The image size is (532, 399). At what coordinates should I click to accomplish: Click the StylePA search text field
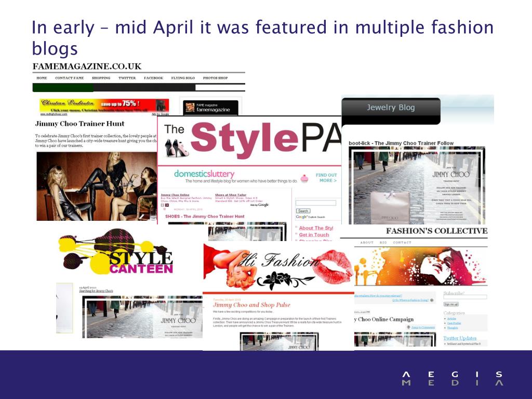coord(316,203)
